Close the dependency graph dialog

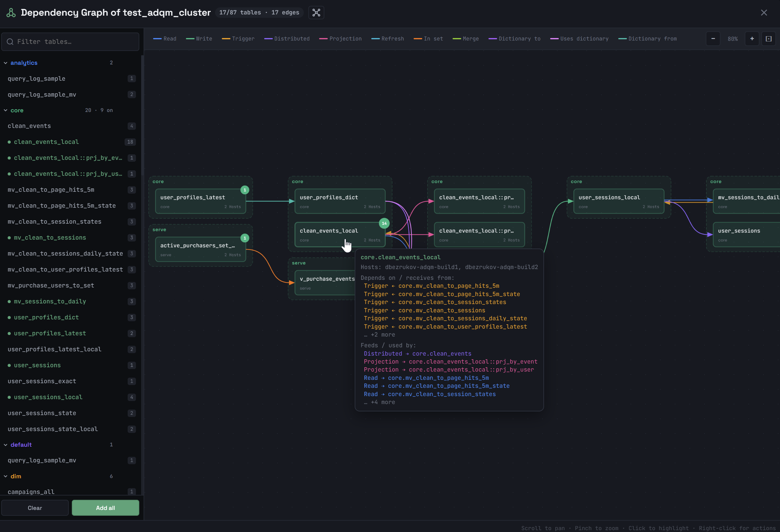coord(764,13)
